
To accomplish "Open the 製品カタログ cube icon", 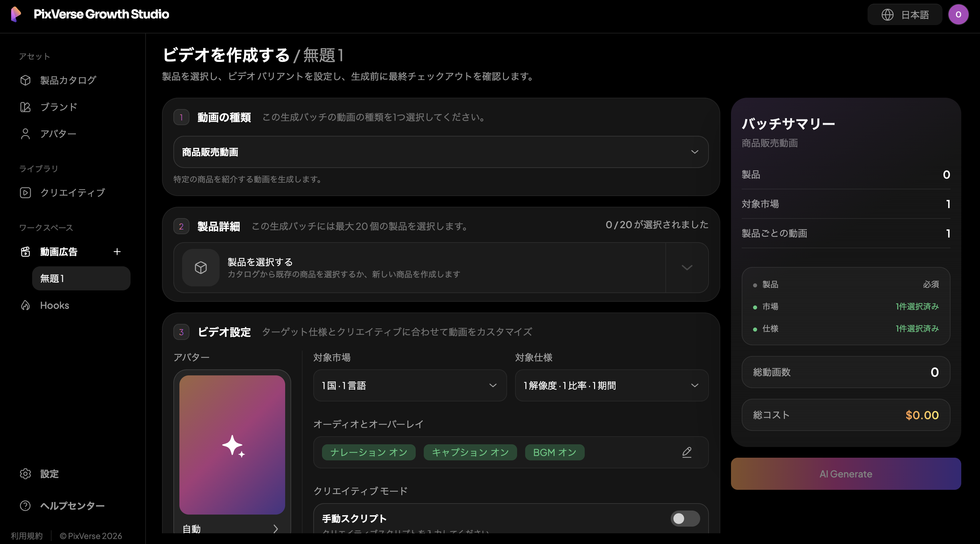I will (25, 80).
